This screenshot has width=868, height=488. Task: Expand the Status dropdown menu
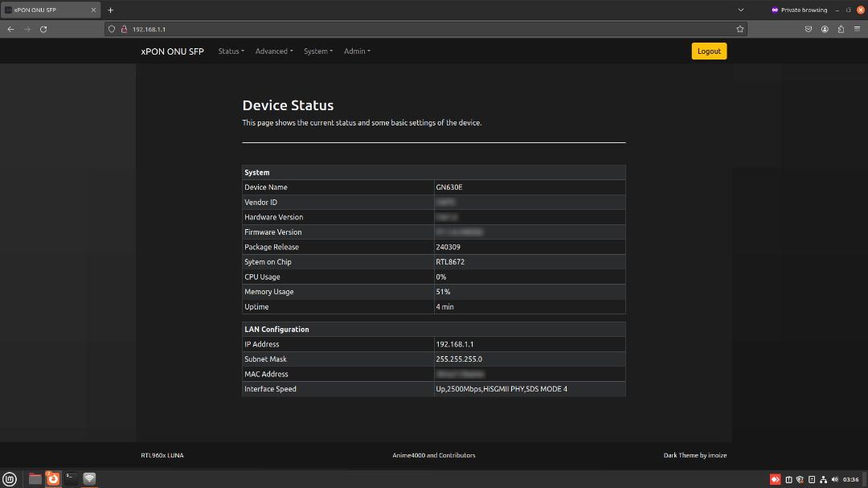point(231,51)
